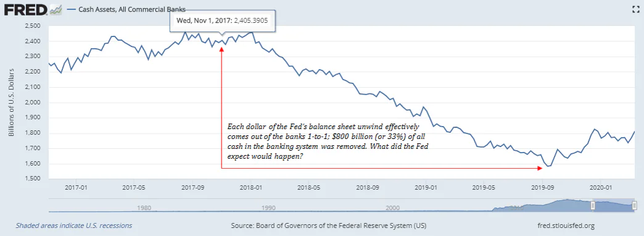
Task: Click the italic Fed balance sheet annotation
Action: pos(328,141)
